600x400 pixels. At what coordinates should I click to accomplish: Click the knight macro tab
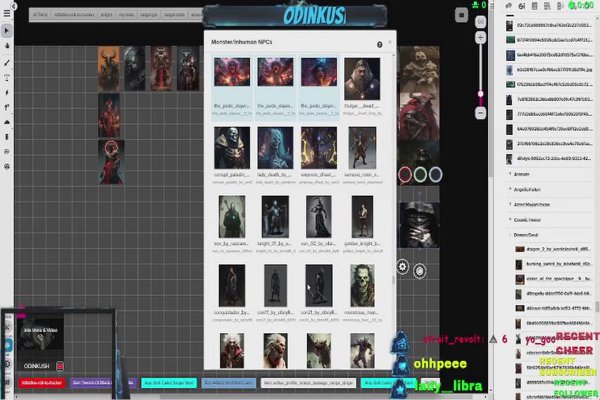coord(106,15)
